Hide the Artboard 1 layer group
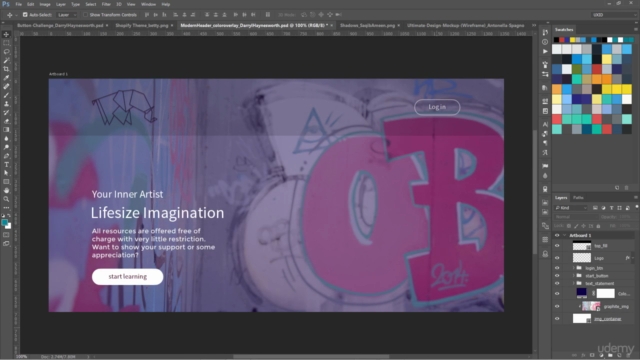 [557, 236]
